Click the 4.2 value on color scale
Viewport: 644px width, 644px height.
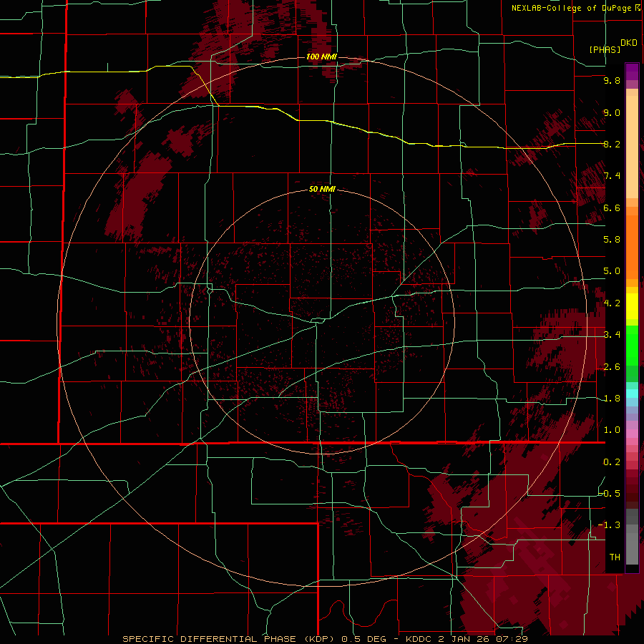612,303
